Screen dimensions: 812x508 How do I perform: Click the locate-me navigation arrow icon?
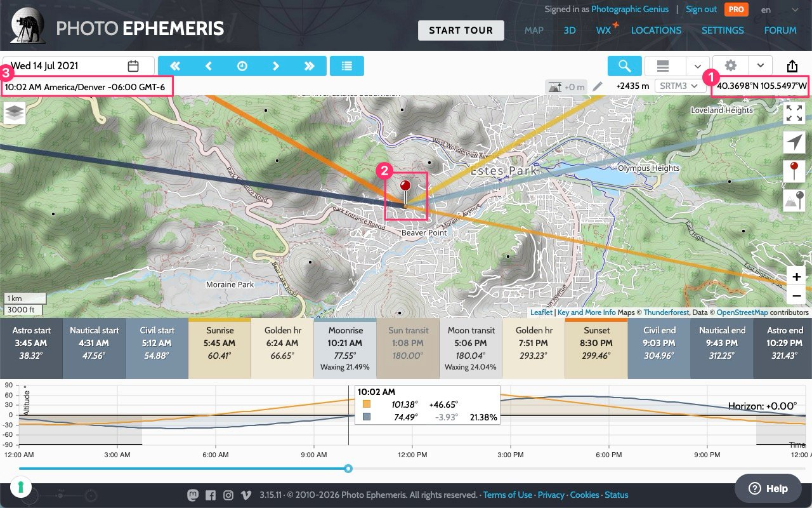[794, 142]
